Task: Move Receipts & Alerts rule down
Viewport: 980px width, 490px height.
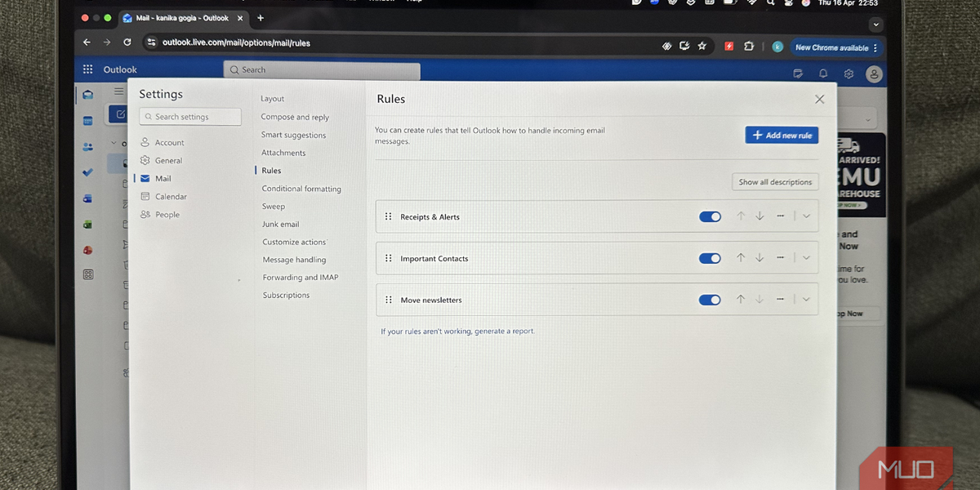Action: coord(759,216)
